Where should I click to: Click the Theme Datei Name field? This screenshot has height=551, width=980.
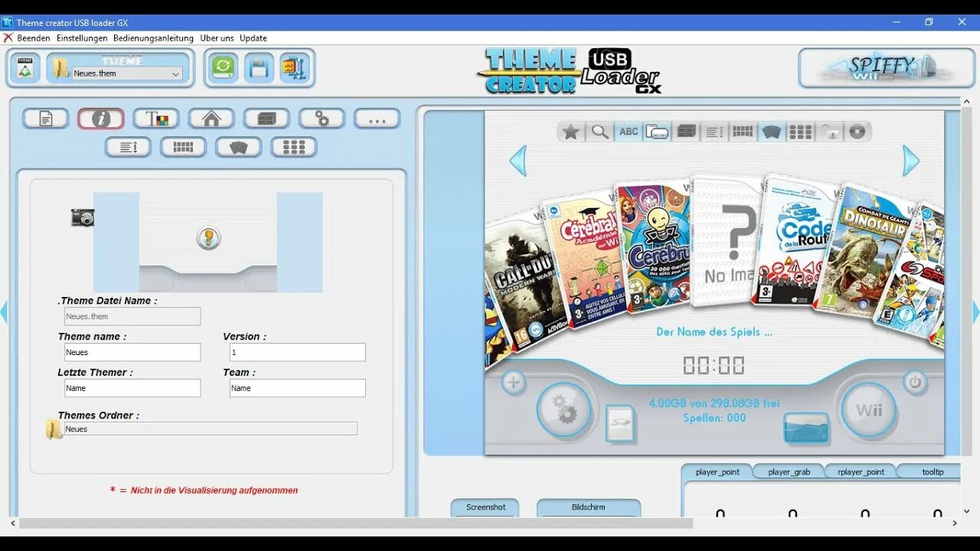pyautogui.click(x=132, y=316)
